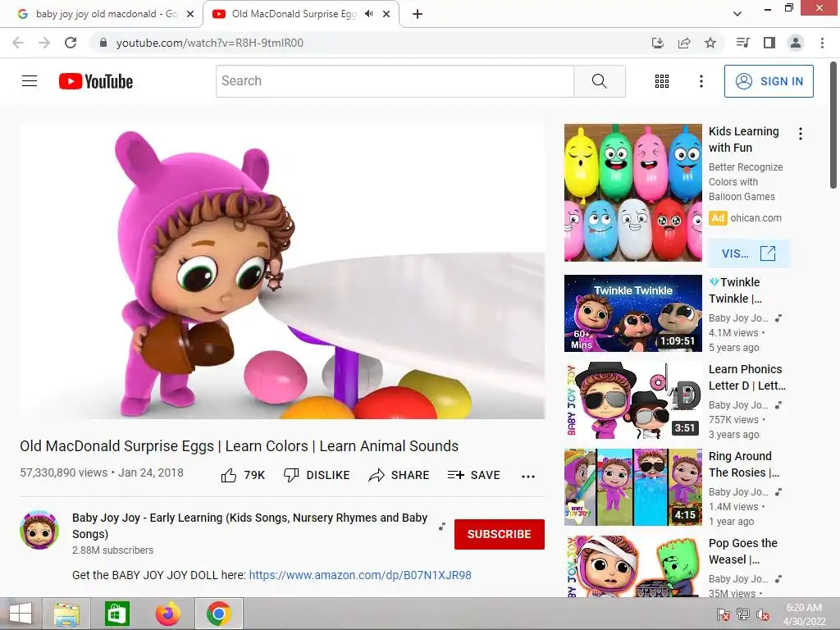Reload the current page
This screenshot has height=630, width=840.
[71, 43]
